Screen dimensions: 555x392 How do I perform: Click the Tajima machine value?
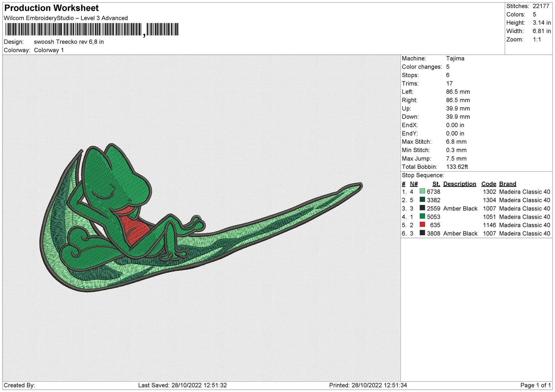tap(455, 58)
